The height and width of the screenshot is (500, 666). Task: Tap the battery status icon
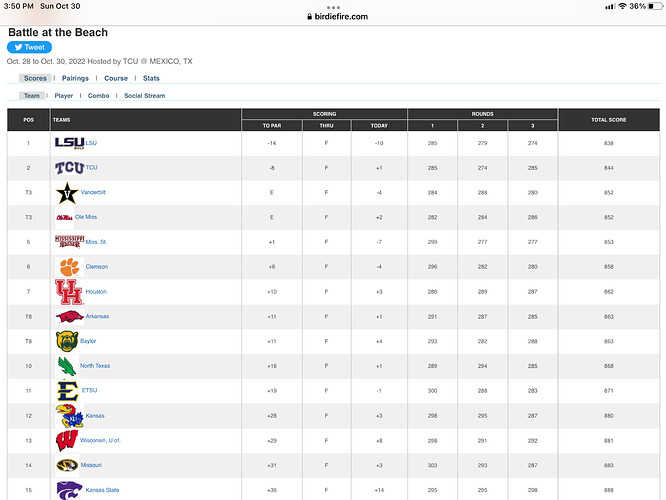[x=654, y=6]
